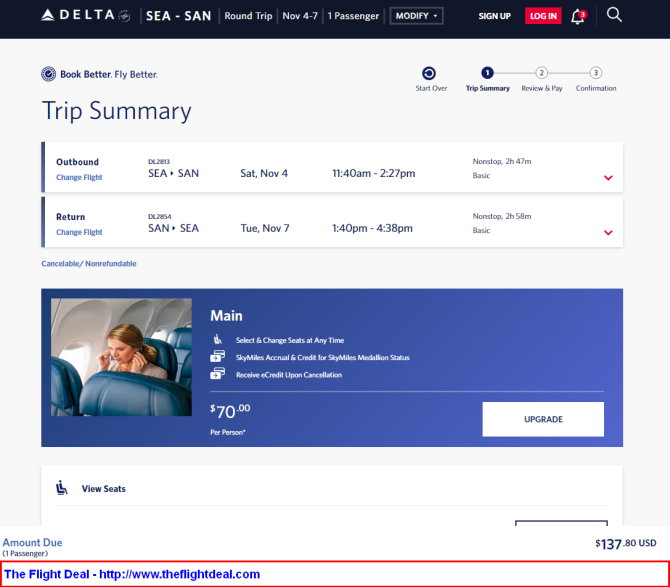Screen dimensions: 670x587
Task: Click Book Better. Fly Better. slogan
Action: point(109,74)
